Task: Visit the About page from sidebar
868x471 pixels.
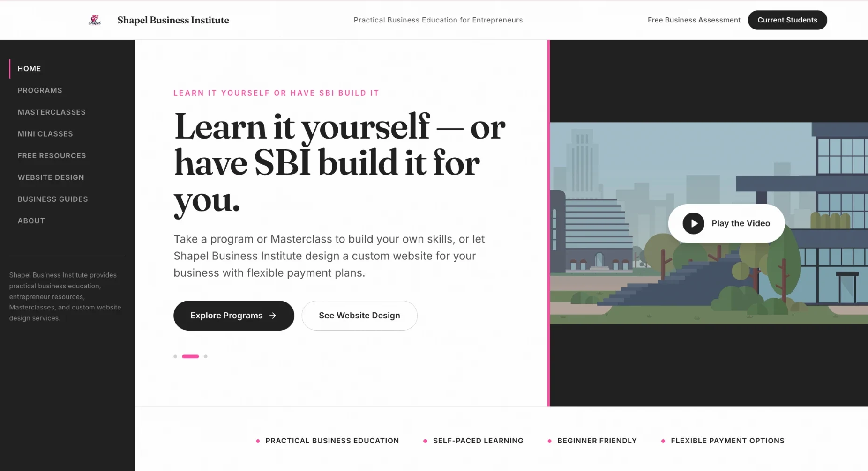Action: coord(31,221)
